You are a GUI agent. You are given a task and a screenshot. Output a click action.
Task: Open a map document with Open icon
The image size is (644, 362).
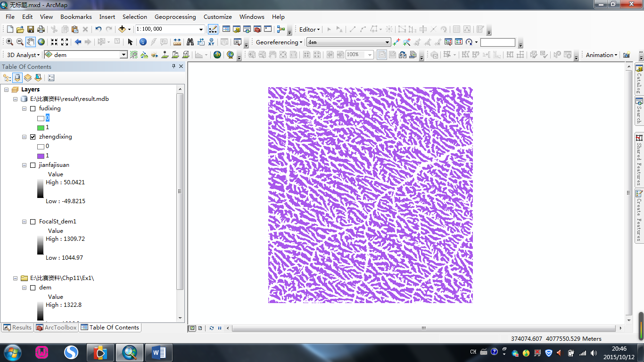pyautogui.click(x=20, y=29)
